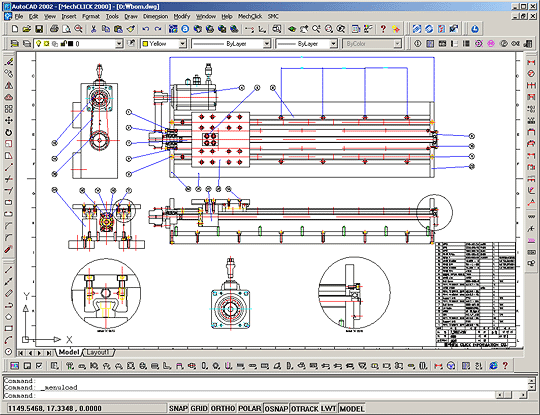Click the Print icon in Standard toolbar
The width and height of the screenshot is (540, 415).
pos(54,29)
